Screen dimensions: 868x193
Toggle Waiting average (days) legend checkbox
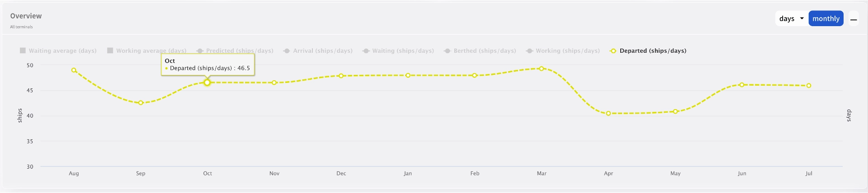point(23,51)
